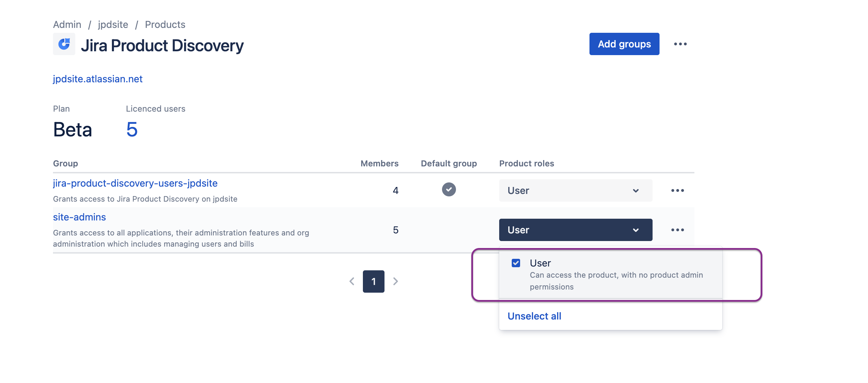Click the previous page chevron arrow
868x383 pixels.
[352, 281]
